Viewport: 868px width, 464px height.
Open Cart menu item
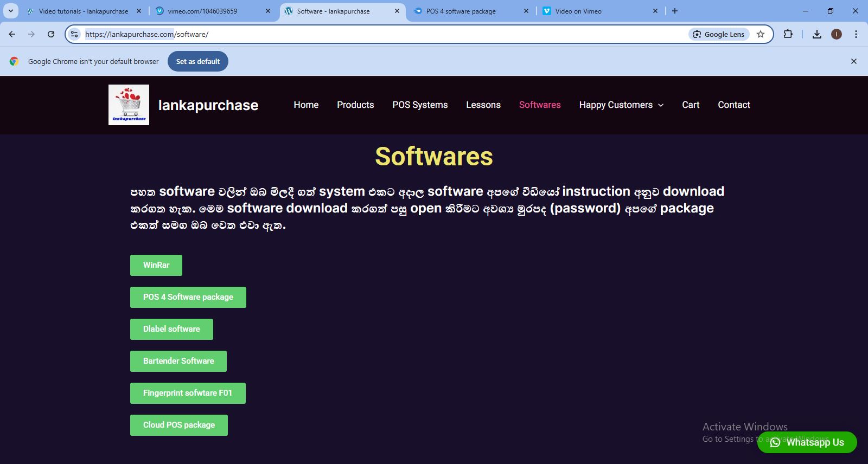691,105
